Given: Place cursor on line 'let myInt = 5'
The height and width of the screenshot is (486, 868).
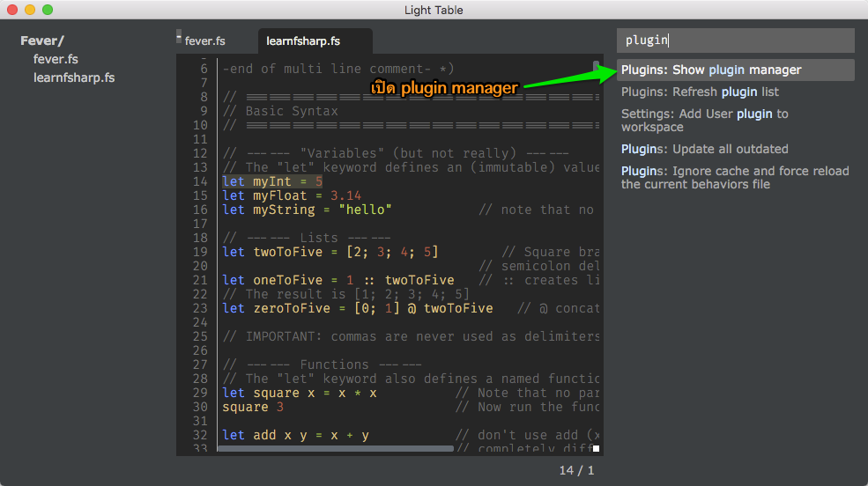Looking at the screenshot, I should pos(271,181).
